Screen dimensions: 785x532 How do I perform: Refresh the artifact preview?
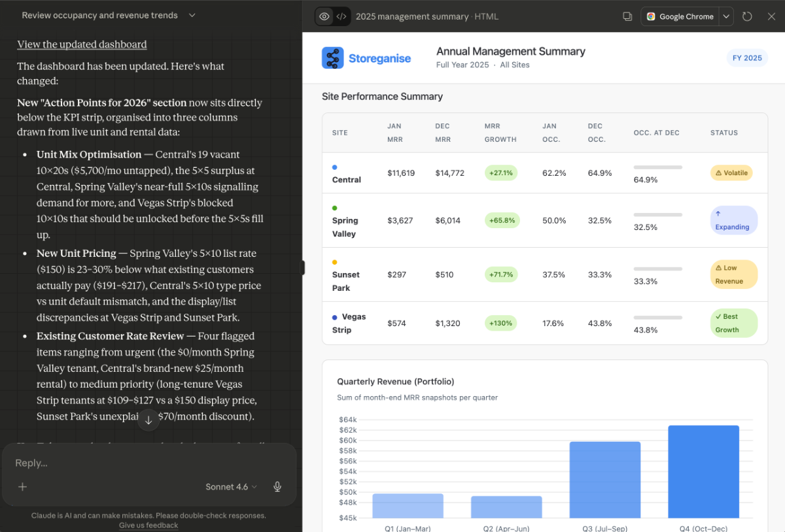(x=747, y=16)
